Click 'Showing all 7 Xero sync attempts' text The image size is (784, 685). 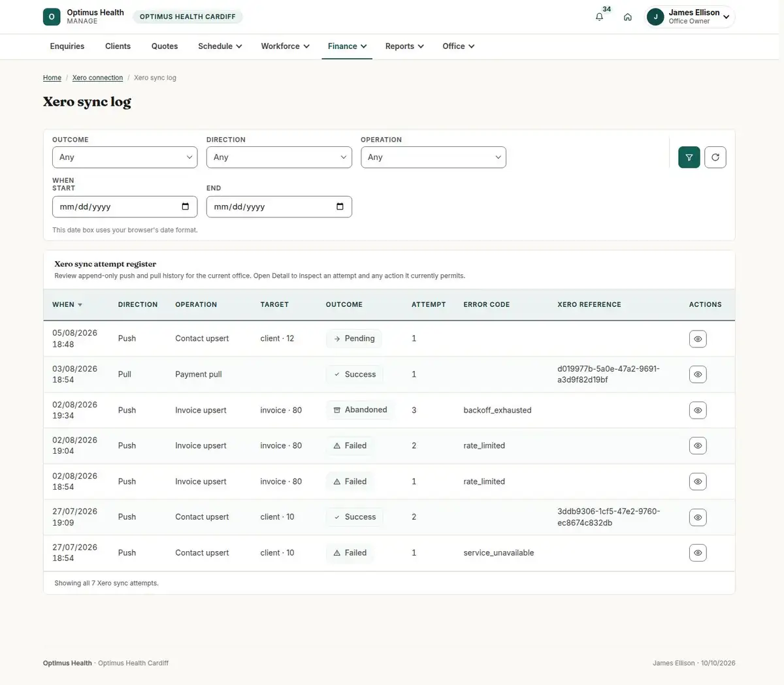(106, 583)
